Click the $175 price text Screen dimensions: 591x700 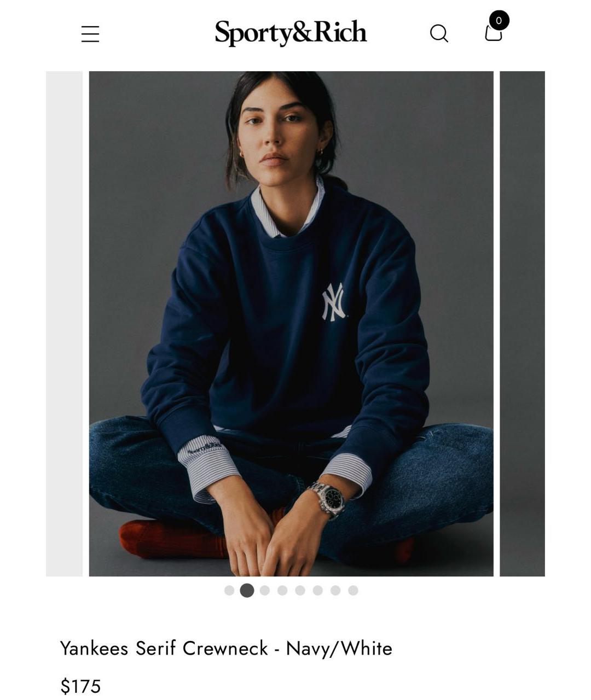point(80,686)
